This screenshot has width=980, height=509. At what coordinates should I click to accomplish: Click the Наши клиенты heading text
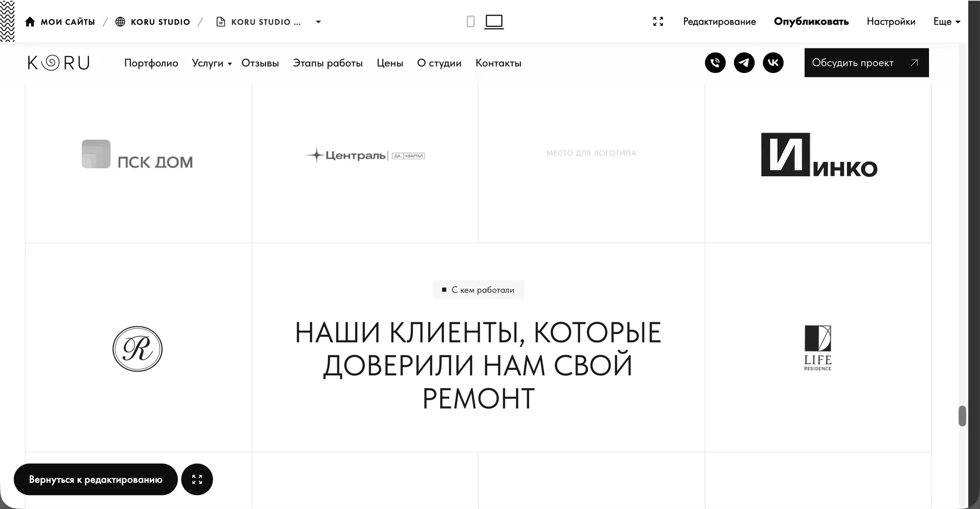[x=478, y=365]
